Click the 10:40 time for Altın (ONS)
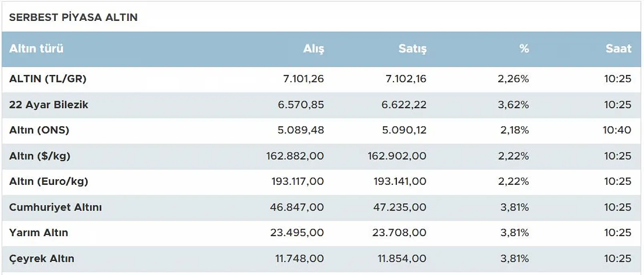This screenshot has width=644, height=275. click(617, 130)
